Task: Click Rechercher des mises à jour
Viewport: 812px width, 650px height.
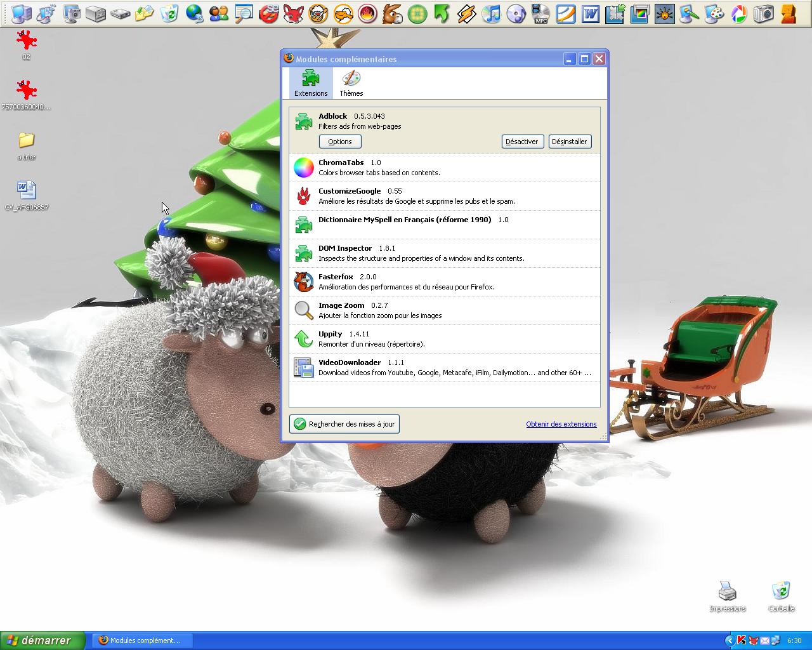Action: point(344,424)
